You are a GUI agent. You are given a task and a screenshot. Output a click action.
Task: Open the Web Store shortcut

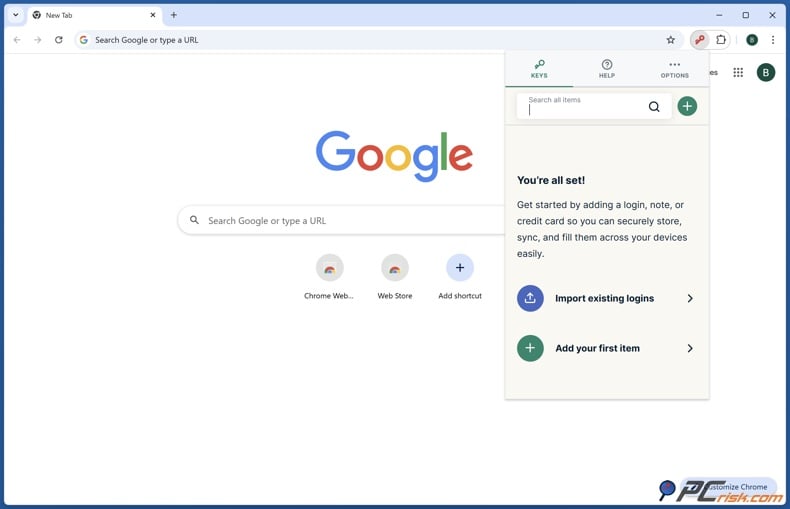394,277
